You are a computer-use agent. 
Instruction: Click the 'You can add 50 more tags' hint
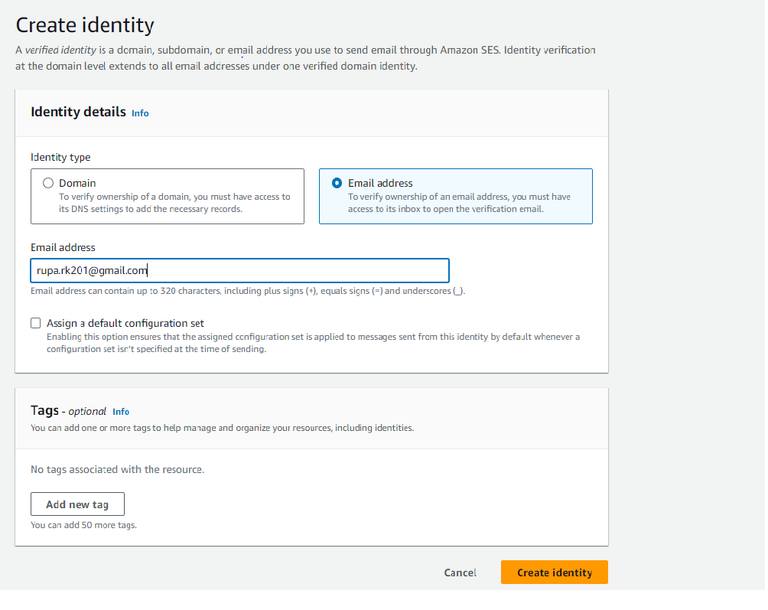tap(83, 525)
